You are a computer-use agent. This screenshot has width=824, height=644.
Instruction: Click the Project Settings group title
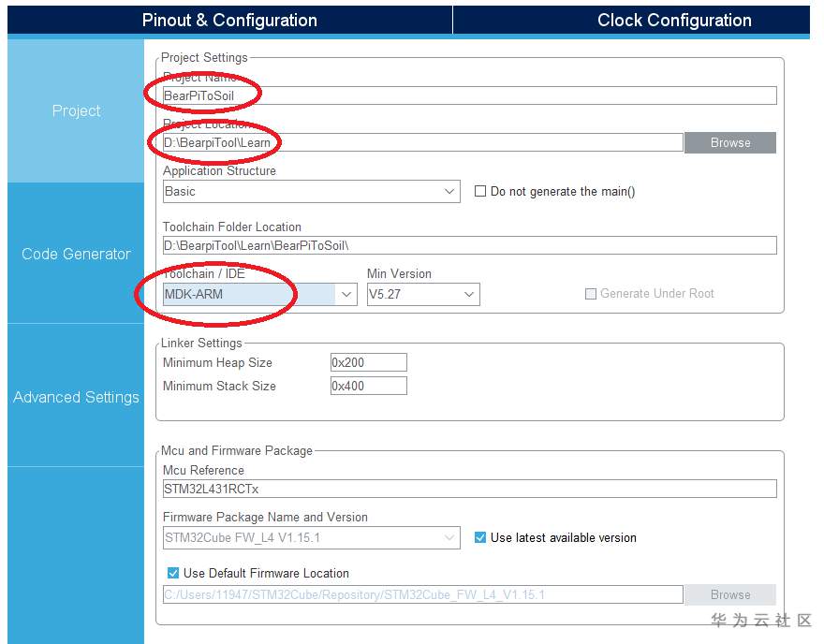(x=204, y=57)
